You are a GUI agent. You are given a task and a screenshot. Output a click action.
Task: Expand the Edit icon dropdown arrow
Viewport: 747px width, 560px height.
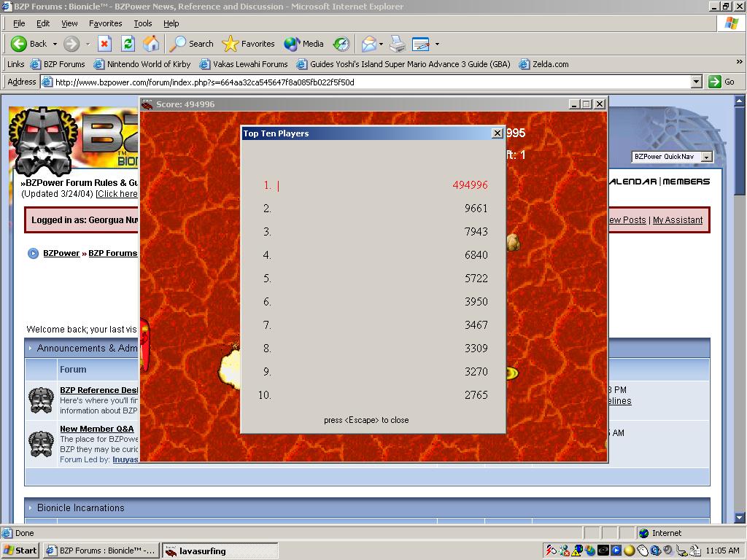coord(437,44)
